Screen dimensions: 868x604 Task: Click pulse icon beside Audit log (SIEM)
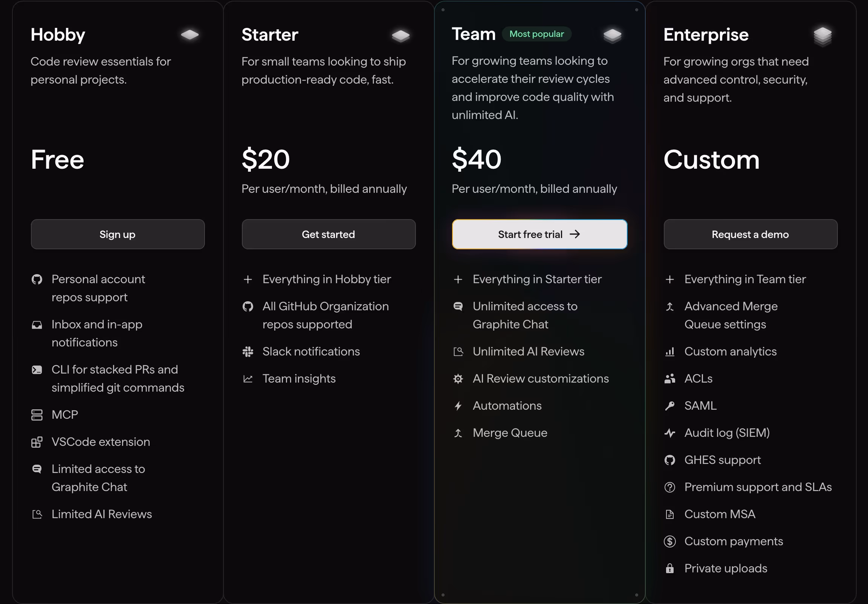coord(669,433)
